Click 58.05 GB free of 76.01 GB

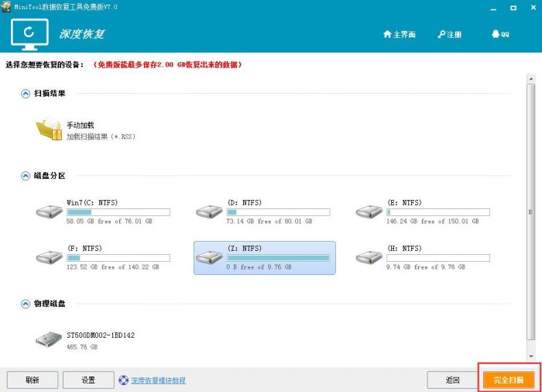tap(109, 222)
